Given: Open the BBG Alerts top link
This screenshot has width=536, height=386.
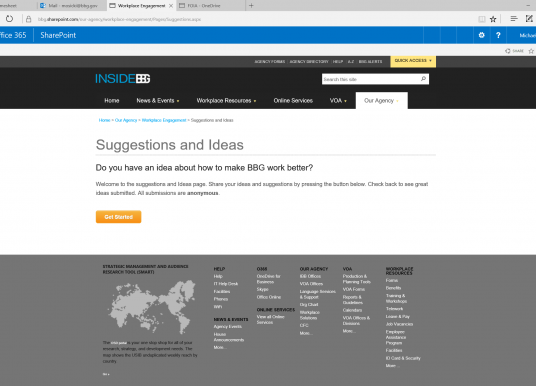Looking at the screenshot, I should 370,62.
